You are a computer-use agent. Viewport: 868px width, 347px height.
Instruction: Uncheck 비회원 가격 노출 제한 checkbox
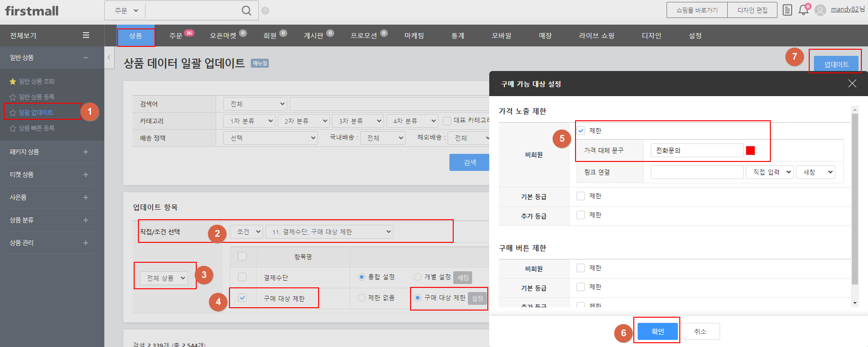tap(581, 131)
